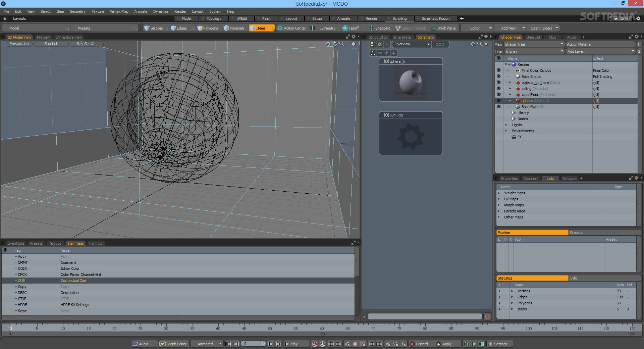Toggle visibility of woodFloor material
Viewport: 644px width, 349px height.
498,95
